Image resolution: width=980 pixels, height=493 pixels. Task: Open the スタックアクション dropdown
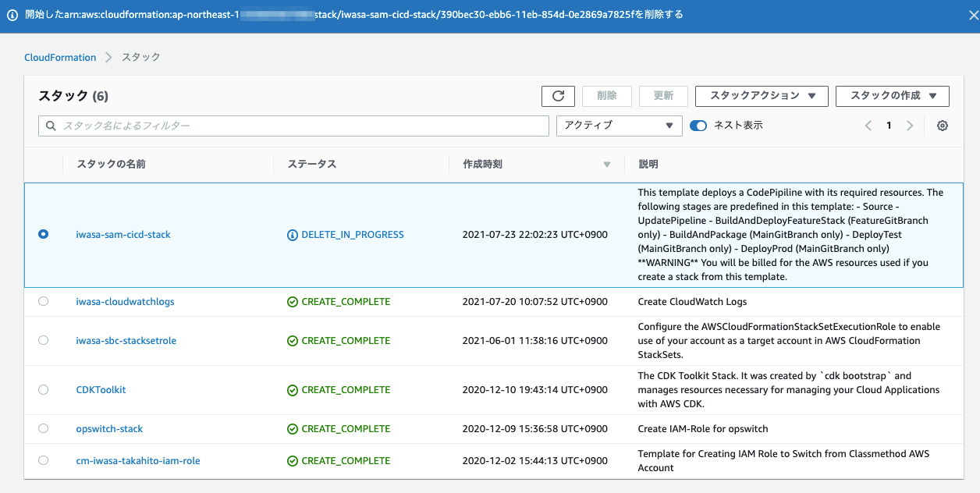click(761, 96)
